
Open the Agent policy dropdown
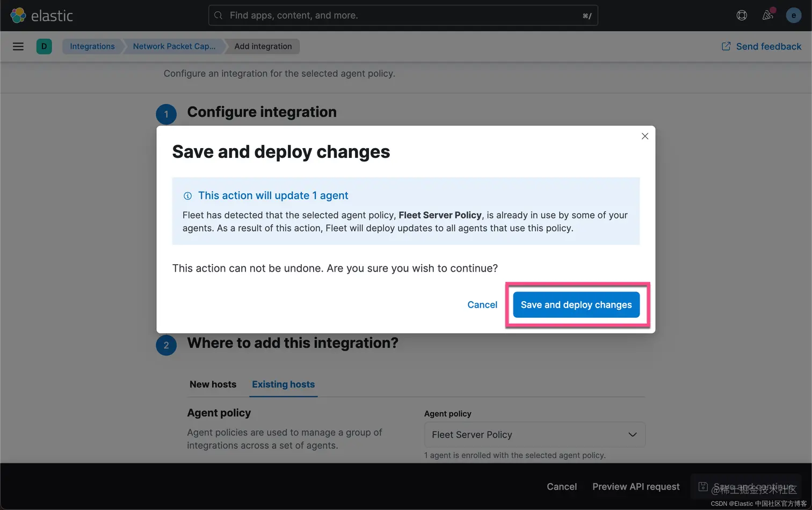pyautogui.click(x=534, y=434)
